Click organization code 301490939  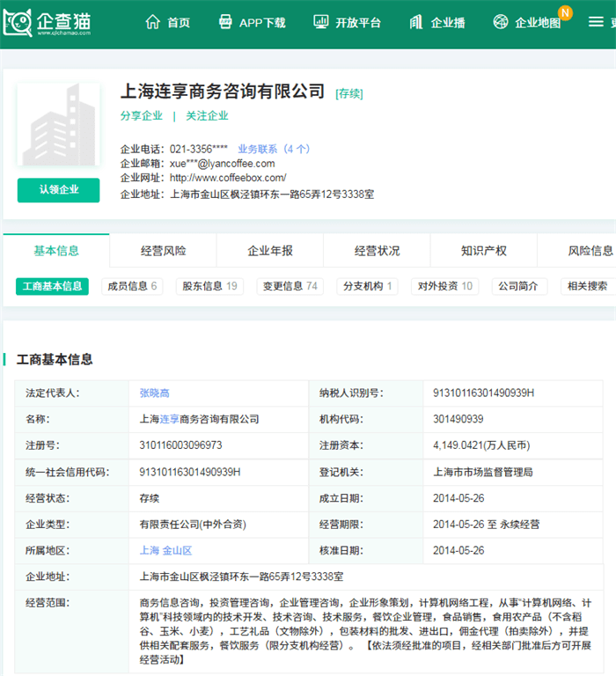(x=458, y=419)
